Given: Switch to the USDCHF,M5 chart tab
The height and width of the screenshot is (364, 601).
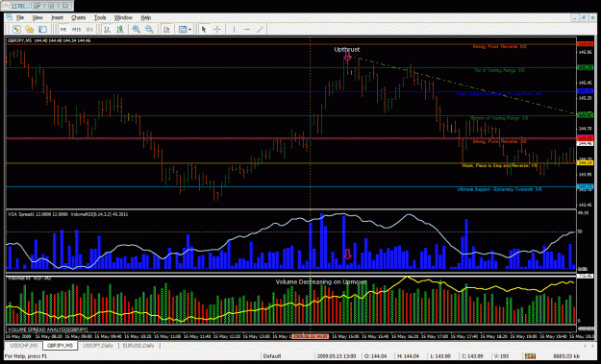Looking at the screenshot, I should [x=24, y=346].
